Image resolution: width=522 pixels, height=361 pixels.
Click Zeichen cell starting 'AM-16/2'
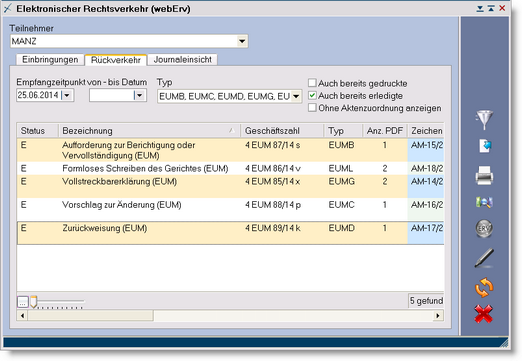[x=426, y=209]
